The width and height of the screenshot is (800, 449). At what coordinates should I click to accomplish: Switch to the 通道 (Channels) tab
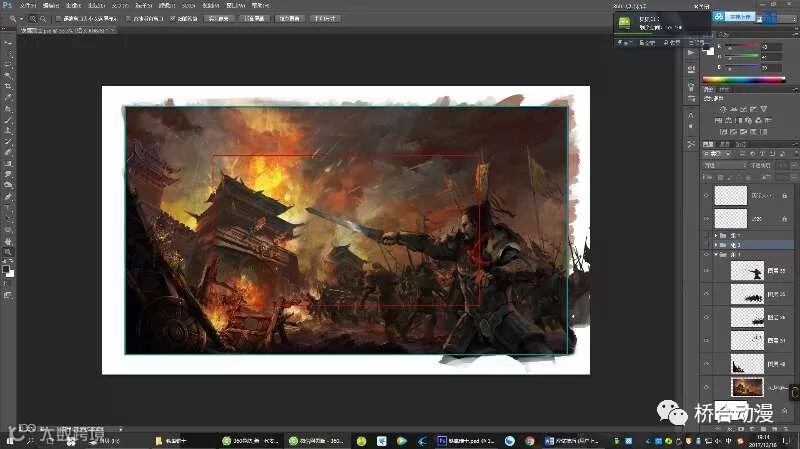[724, 144]
